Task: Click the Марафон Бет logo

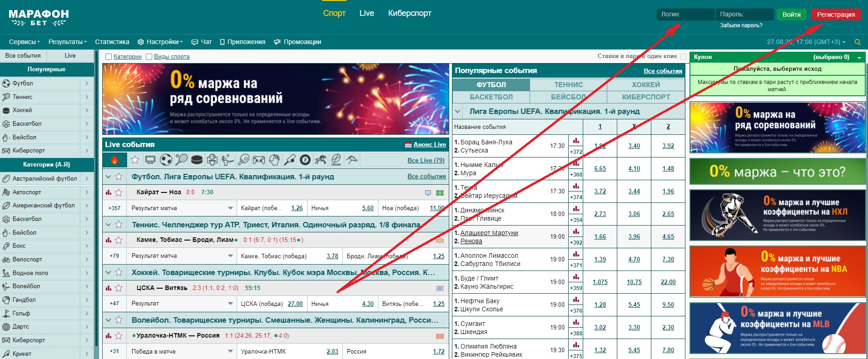Action: (x=39, y=18)
